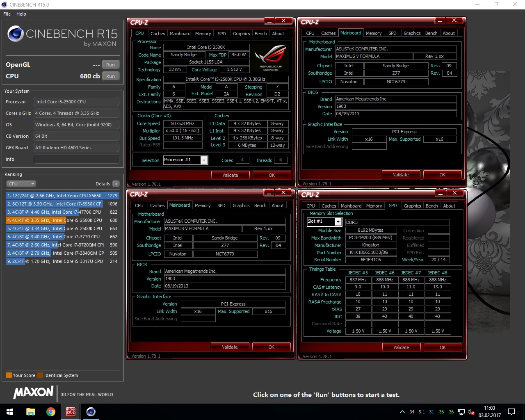Open CPU tab in bottom-left CPU-Z window
This screenshot has height=420, width=525.
coord(139,205)
